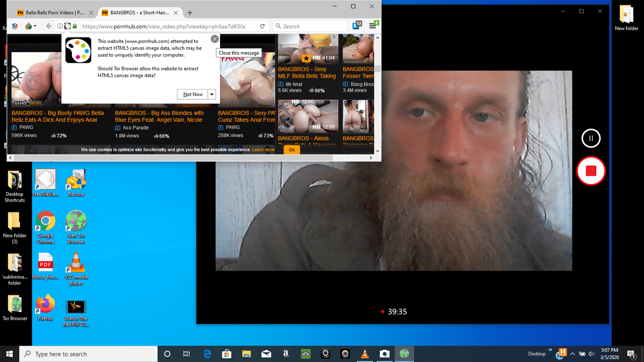Open the Action Center notifications icon
The height and width of the screenshot is (362, 644).
coord(631,354)
